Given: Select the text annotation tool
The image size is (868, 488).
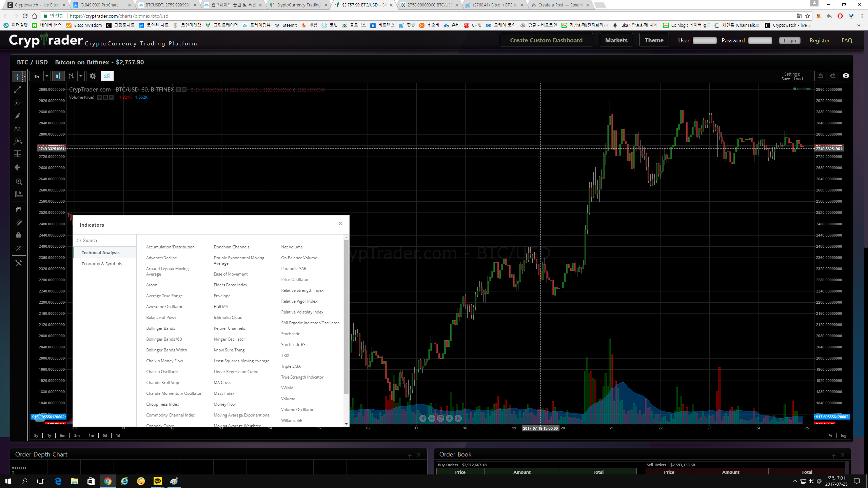Looking at the screenshot, I should coord(17,129).
